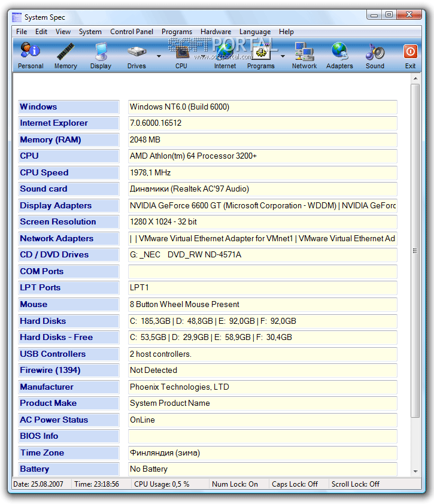Click the Memory toolbar icon
The image size is (434, 504).
point(66,55)
